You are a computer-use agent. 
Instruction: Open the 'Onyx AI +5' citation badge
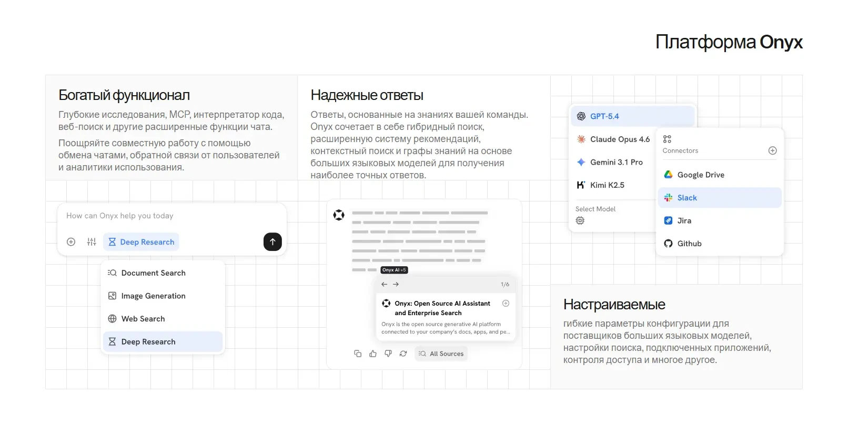tap(394, 270)
